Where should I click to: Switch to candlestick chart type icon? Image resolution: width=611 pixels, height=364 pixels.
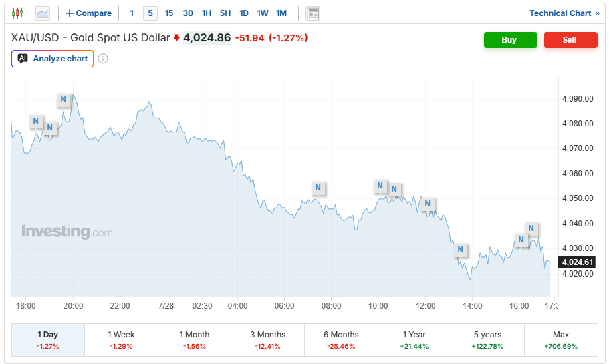pyautogui.click(x=17, y=13)
